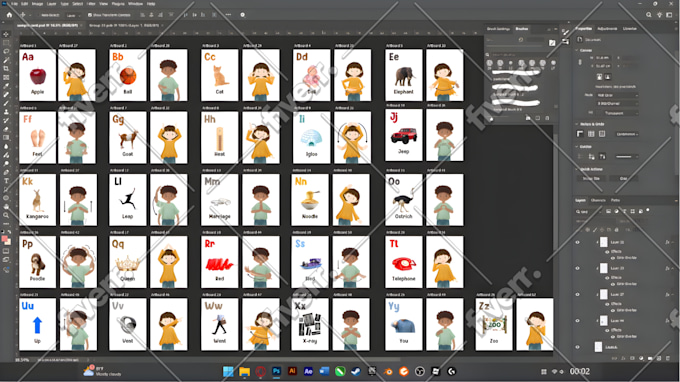This screenshot has width=680, height=382.
Task: Switch to the Adjustments tab
Action: pyautogui.click(x=607, y=29)
